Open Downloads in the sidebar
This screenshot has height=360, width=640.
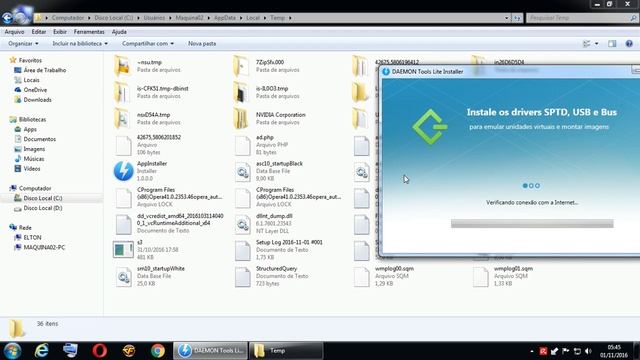(38, 100)
